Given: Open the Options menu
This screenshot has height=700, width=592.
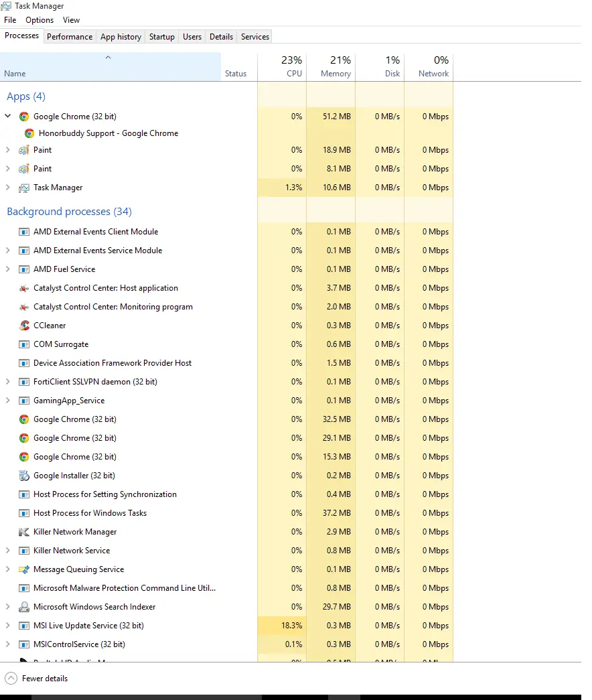Looking at the screenshot, I should pos(40,20).
